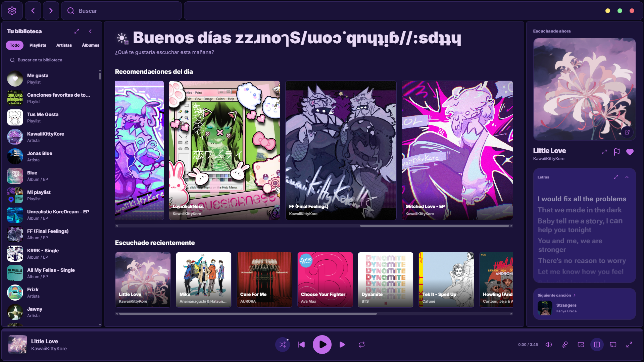Open the Jawny artist entry
The image size is (644, 362).
tap(52, 312)
